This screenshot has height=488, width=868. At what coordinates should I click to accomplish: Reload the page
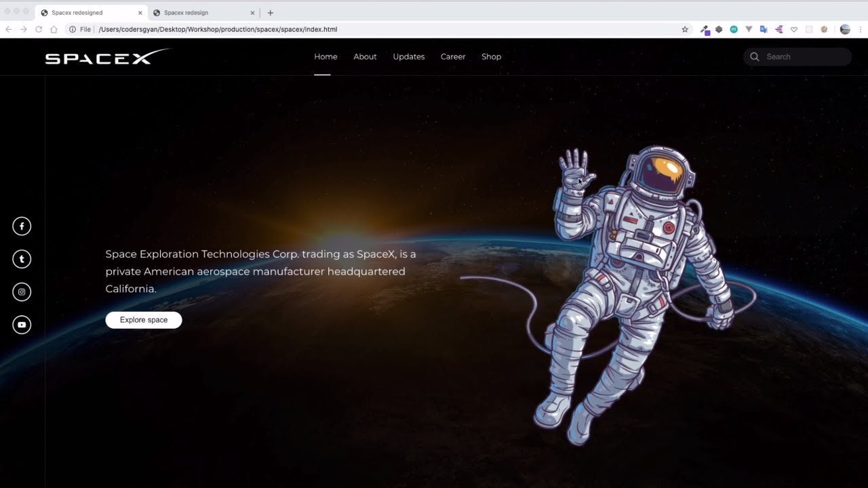click(39, 30)
